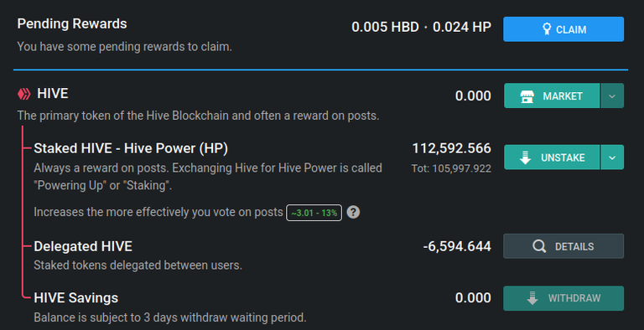Click the arrow icon on WITHDRAW button

(x=532, y=298)
